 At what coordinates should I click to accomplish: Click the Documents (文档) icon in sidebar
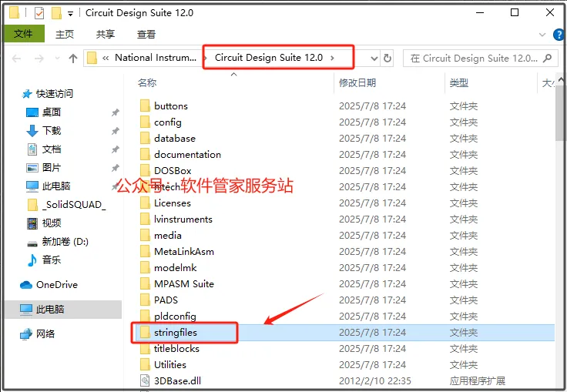[x=32, y=149]
